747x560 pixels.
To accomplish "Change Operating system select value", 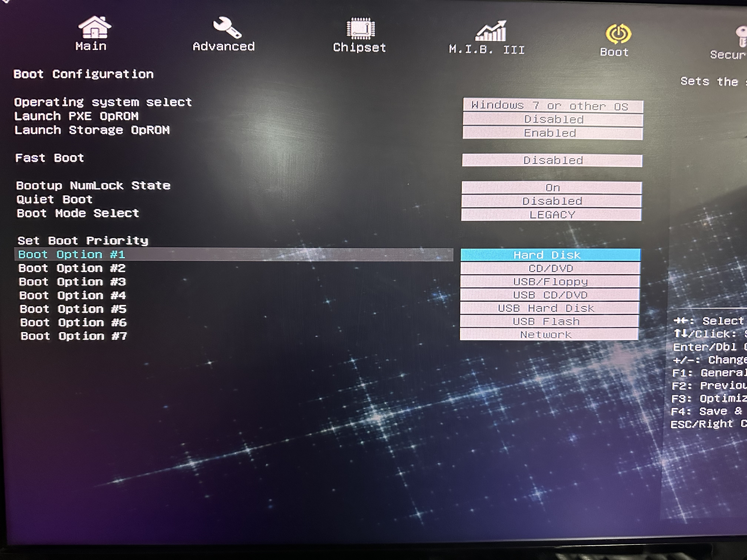I will (553, 106).
